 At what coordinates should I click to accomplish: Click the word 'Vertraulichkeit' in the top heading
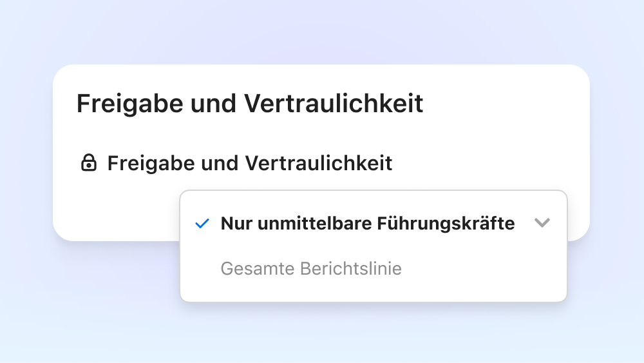334,103
